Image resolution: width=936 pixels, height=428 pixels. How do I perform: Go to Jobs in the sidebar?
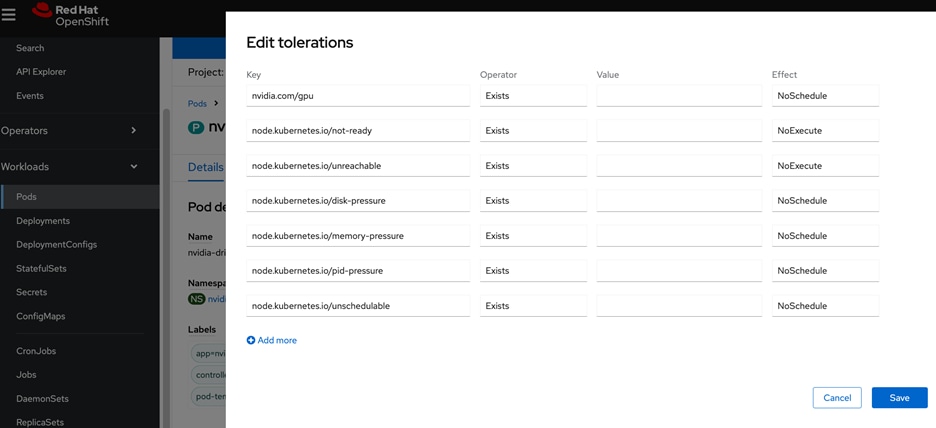(26, 375)
